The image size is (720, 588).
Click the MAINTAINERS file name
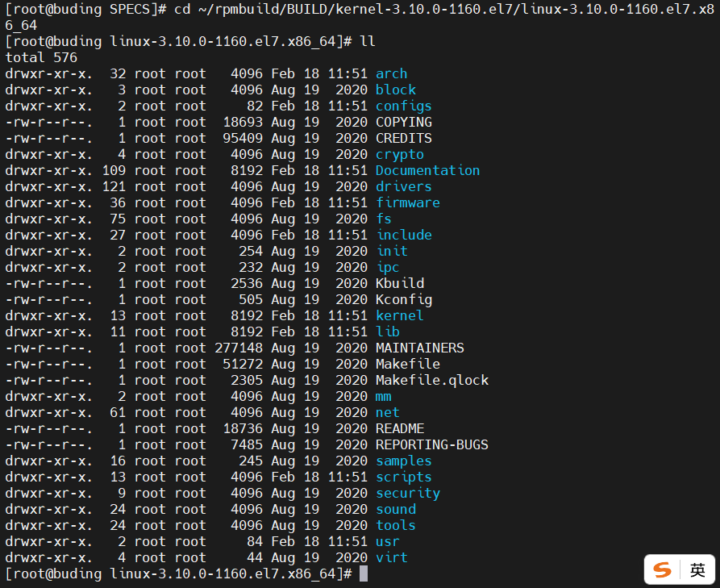tap(420, 348)
